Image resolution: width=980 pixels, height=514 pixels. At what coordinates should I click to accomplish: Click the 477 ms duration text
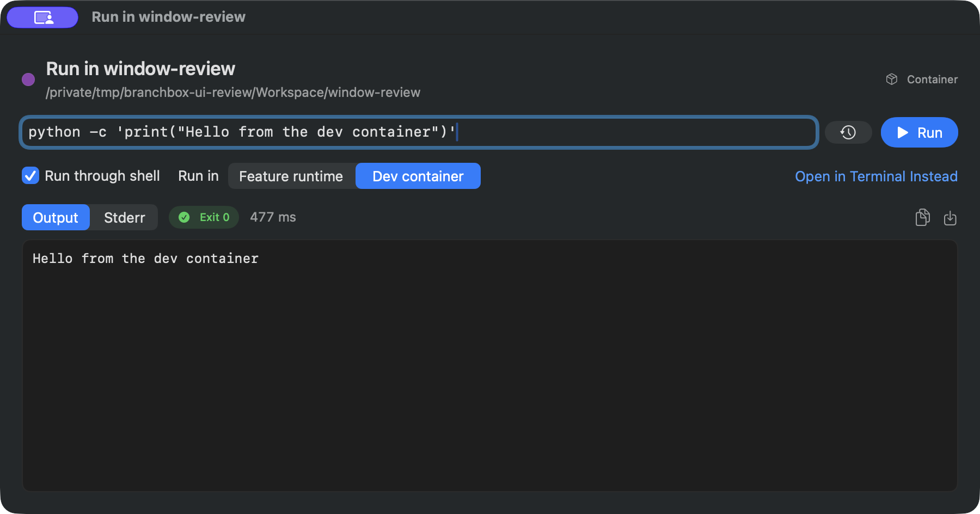coord(273,217)
